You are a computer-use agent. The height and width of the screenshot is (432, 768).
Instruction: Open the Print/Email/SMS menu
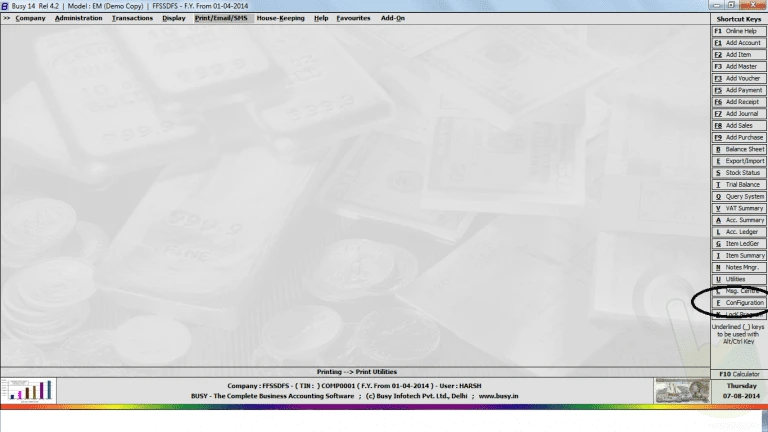(221, 18)
